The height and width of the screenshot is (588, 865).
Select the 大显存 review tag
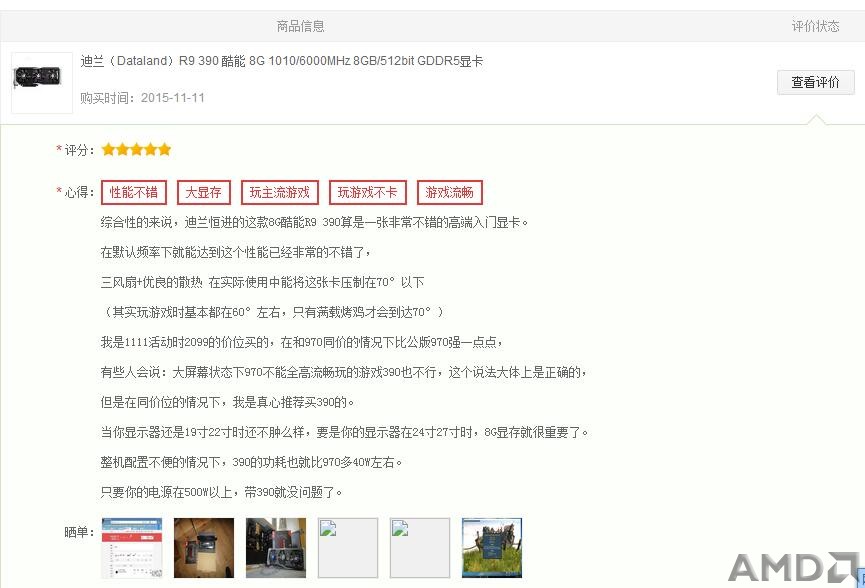[204, 193]
